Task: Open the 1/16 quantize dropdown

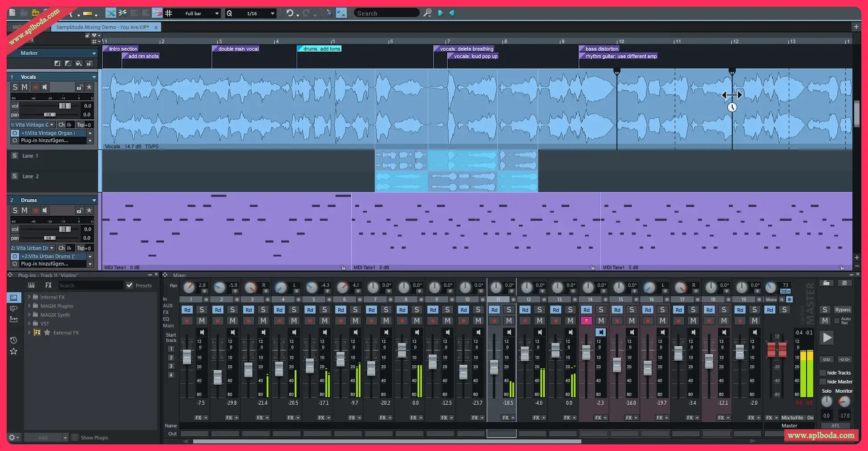Action: coord(272,13)
